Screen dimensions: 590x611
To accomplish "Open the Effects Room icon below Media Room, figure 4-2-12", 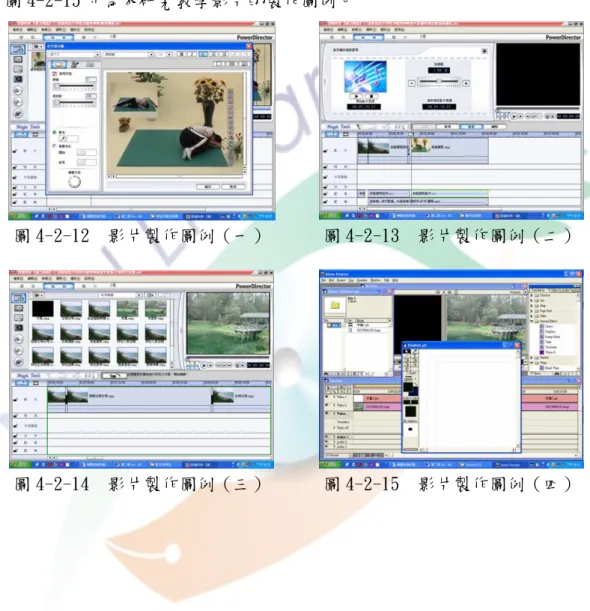I will pyautogui.click(x=18, y=60).
